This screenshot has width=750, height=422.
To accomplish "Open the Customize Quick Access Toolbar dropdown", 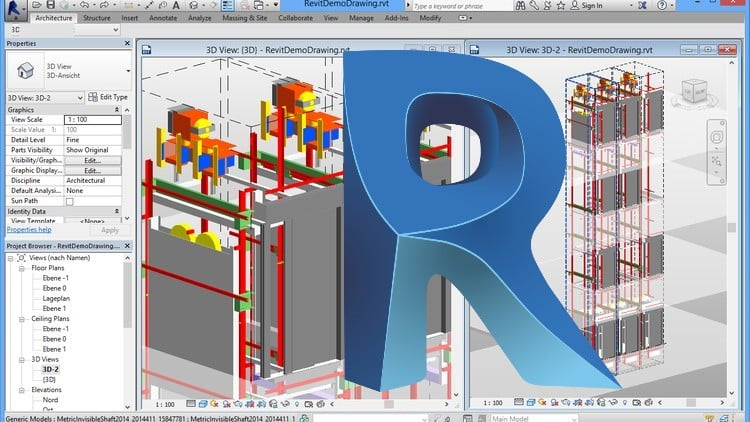I will point(276,5).
